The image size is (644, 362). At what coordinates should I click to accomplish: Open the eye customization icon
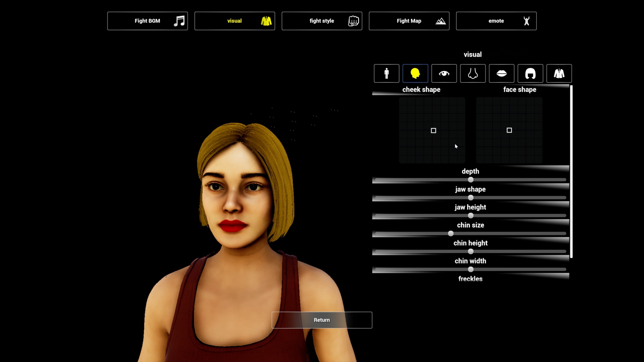pyautogui.click(x=444, y=73)
